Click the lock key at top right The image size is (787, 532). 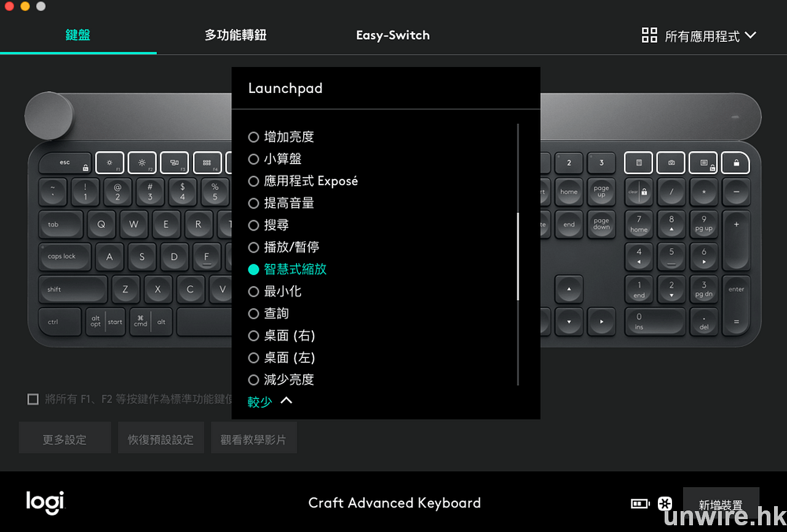point(736,163)
